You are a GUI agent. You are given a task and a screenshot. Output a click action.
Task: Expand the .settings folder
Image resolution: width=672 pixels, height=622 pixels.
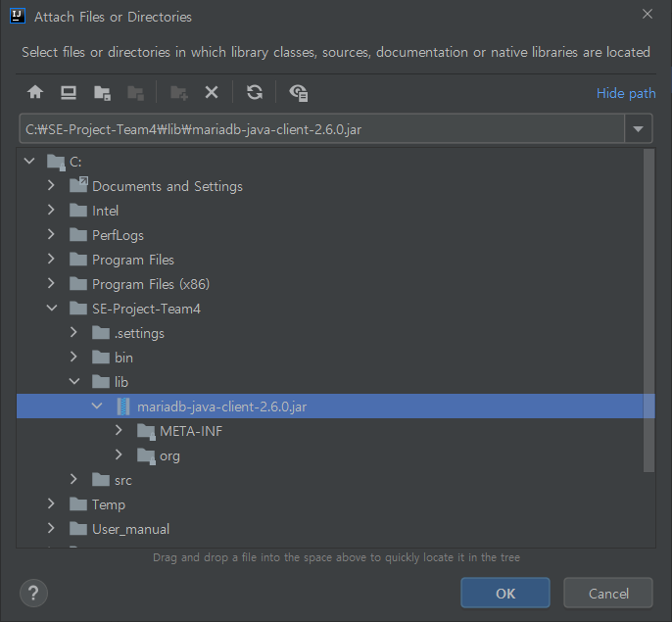73,332
